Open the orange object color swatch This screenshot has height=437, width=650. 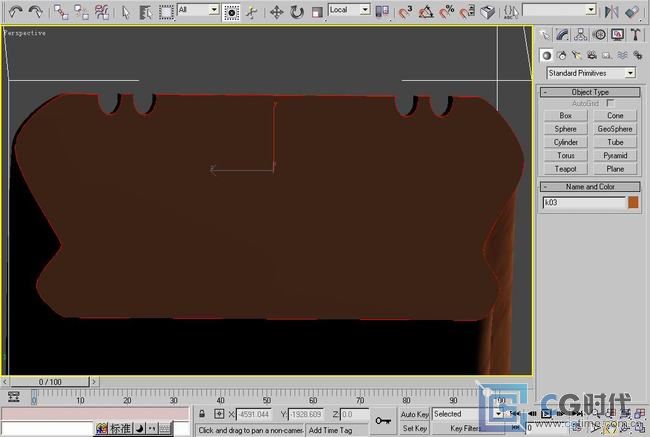[x=633, y=202]
